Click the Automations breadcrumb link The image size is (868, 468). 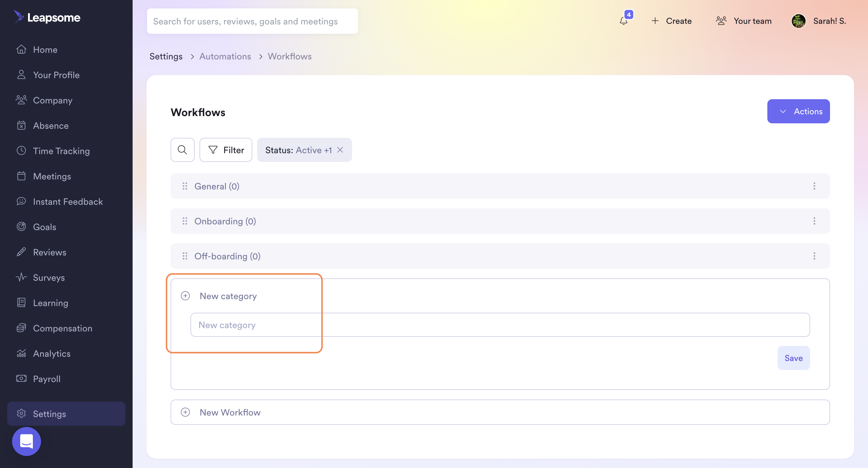coord(225,56)
